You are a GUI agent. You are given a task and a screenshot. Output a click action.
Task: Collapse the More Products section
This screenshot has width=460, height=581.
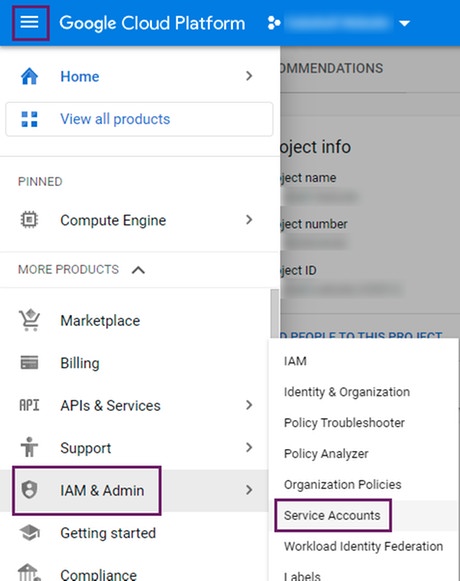138,270
